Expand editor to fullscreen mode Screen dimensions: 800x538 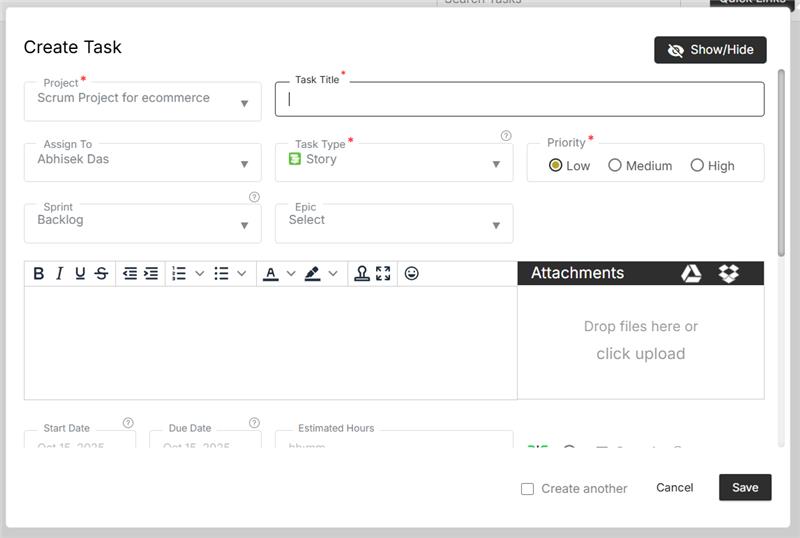(383, 273)
